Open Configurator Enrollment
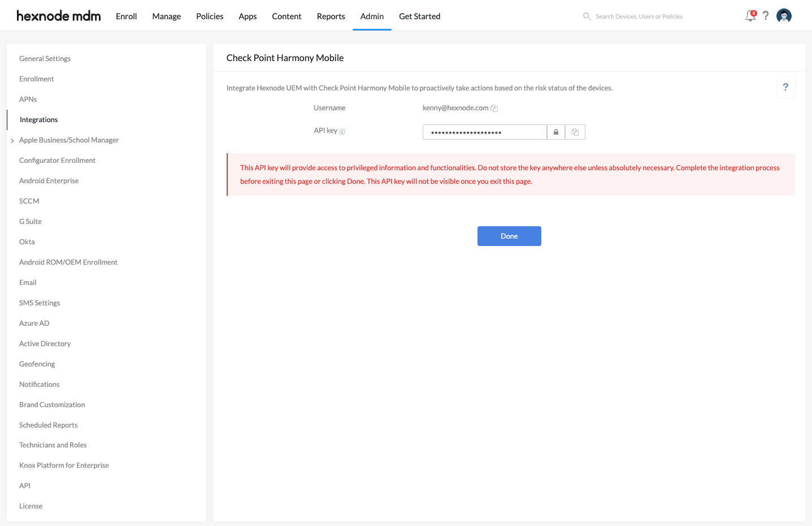 58,161
